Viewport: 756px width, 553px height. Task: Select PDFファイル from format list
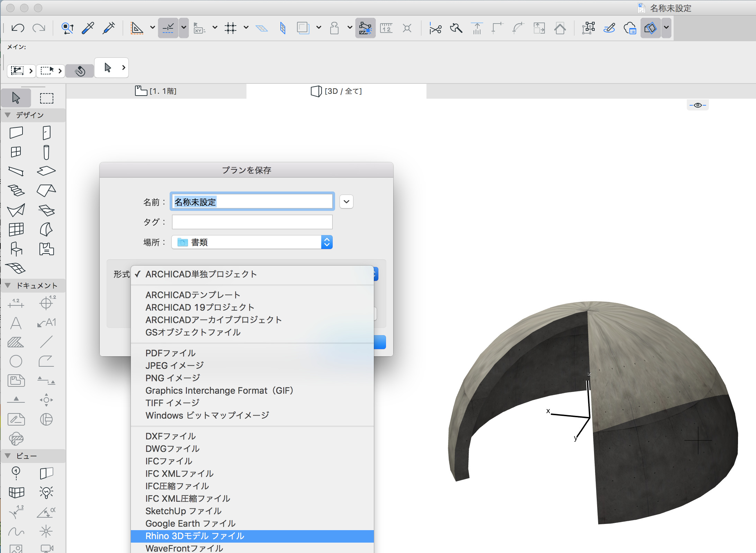point(170,353)
